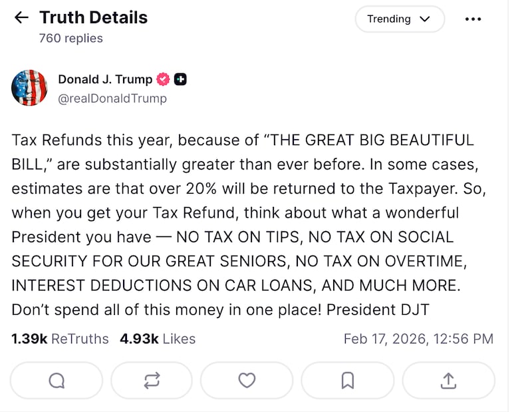Viewport: 532px width, 412px height.
Task: Click the black plus badge beside the name
Action: 180,80
